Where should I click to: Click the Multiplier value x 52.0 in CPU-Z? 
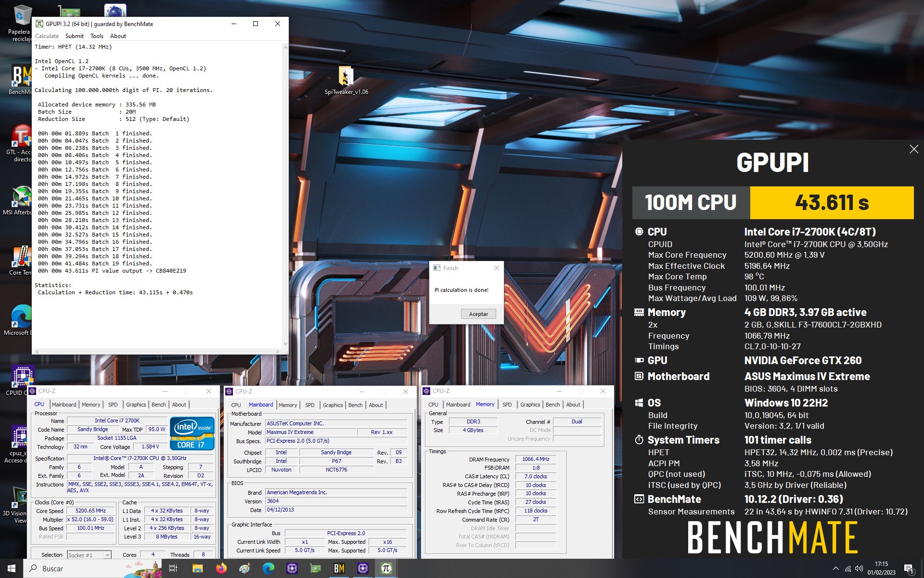(x=90, y=520)
